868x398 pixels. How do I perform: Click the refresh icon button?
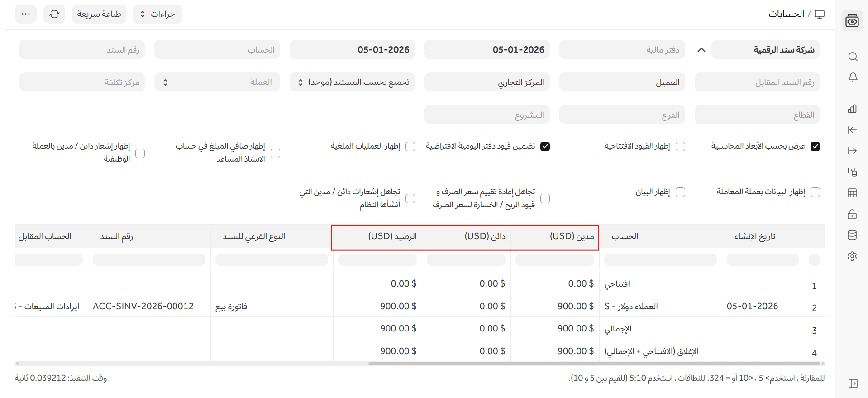click(x=54, y=14)
